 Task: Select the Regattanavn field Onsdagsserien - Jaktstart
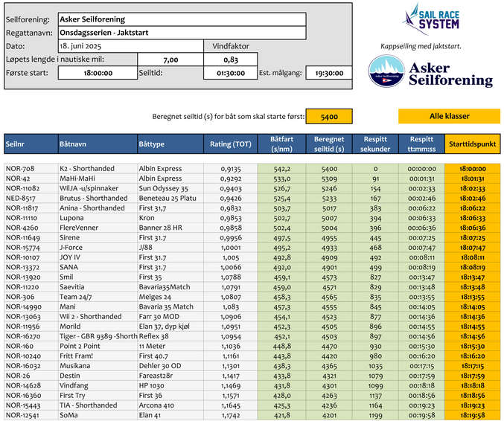(182, 33)
